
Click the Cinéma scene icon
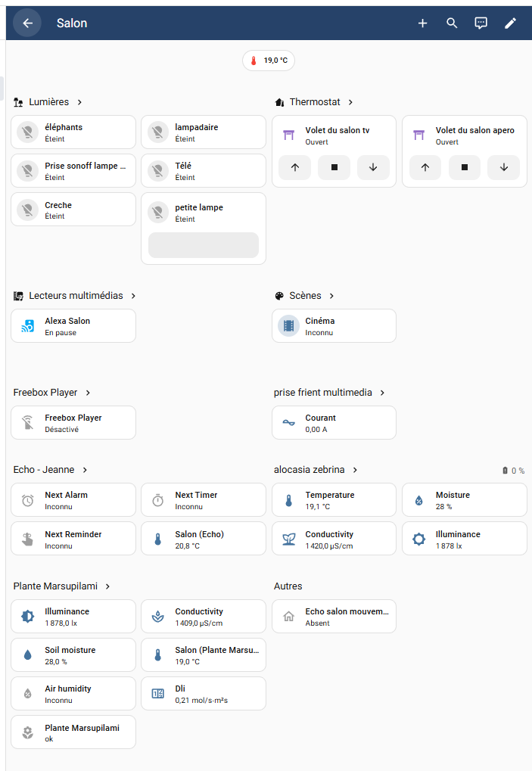(x=288, y=326)
